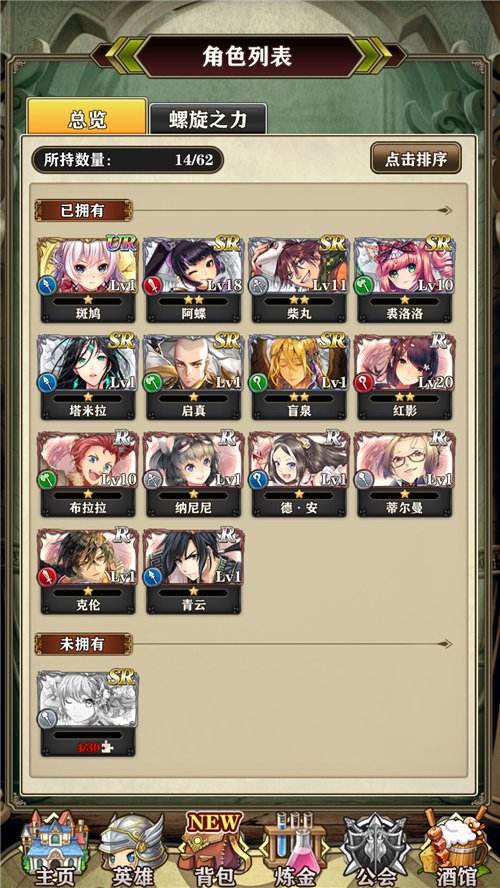Click the 未拥有 unowned section header
This screenshot has width=500, height=888.
[83, 644]
